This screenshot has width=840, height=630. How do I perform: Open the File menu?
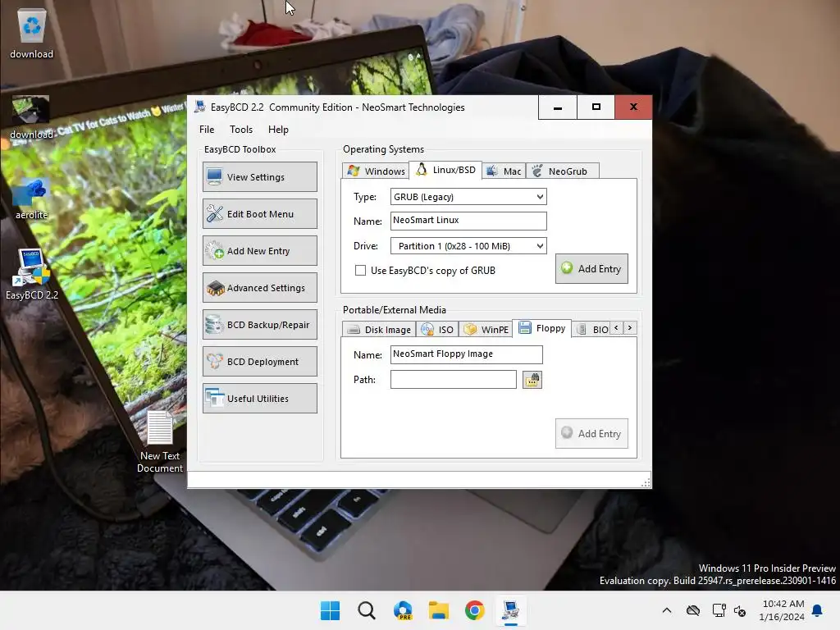[x=207, y=129]
